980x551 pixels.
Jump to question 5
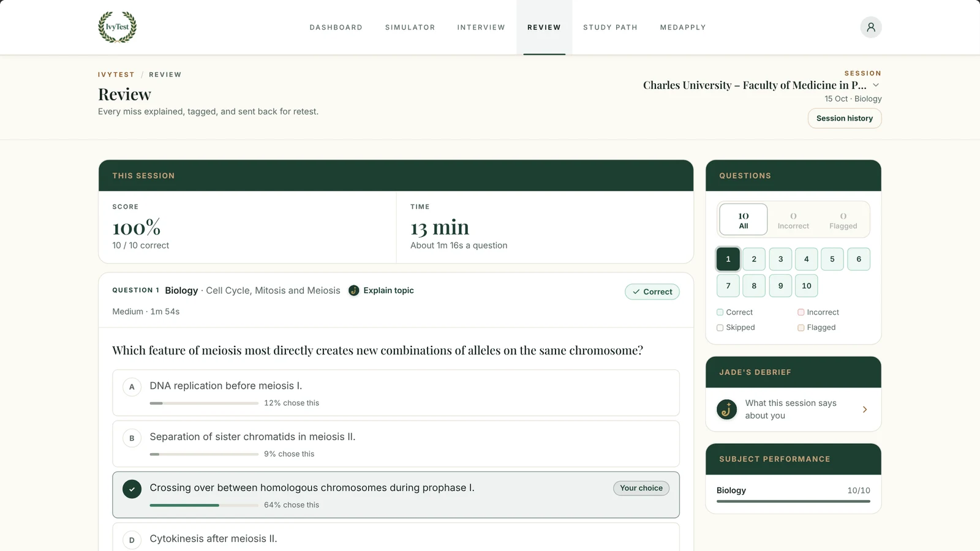(x=832, y=259)
